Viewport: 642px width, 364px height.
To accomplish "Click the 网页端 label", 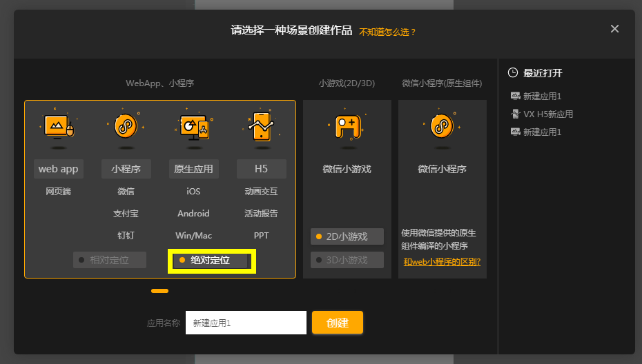I will coord(58,192).
